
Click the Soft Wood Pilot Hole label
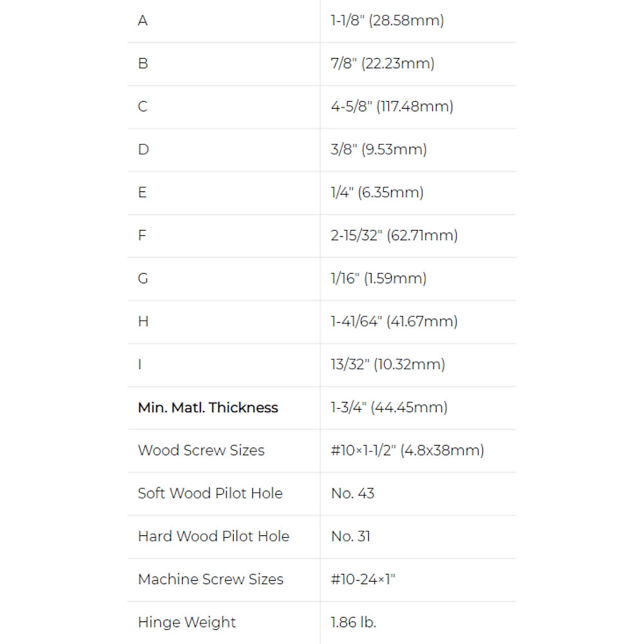click(210, 493)
